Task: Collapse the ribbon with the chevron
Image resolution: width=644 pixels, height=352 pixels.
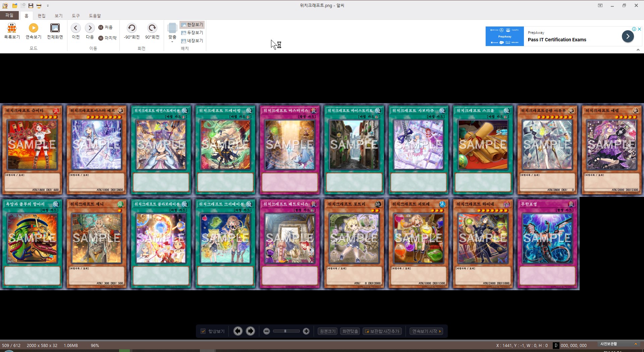Action: coord(638,50)
